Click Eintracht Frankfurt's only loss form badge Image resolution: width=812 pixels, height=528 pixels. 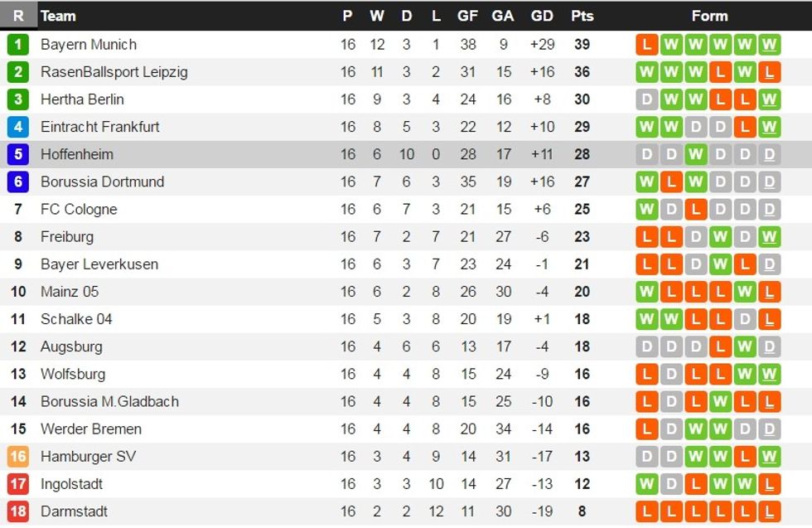click(745, 127)
